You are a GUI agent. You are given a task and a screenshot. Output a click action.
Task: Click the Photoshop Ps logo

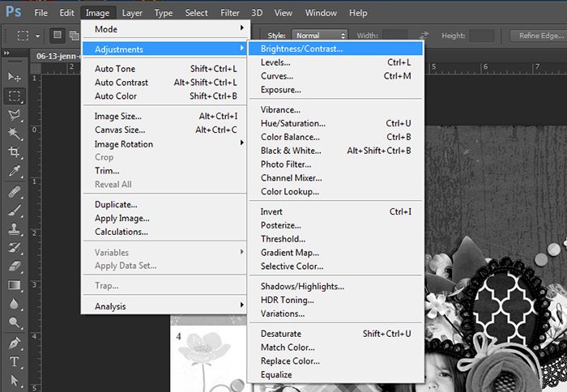click(x=14, y=11)
